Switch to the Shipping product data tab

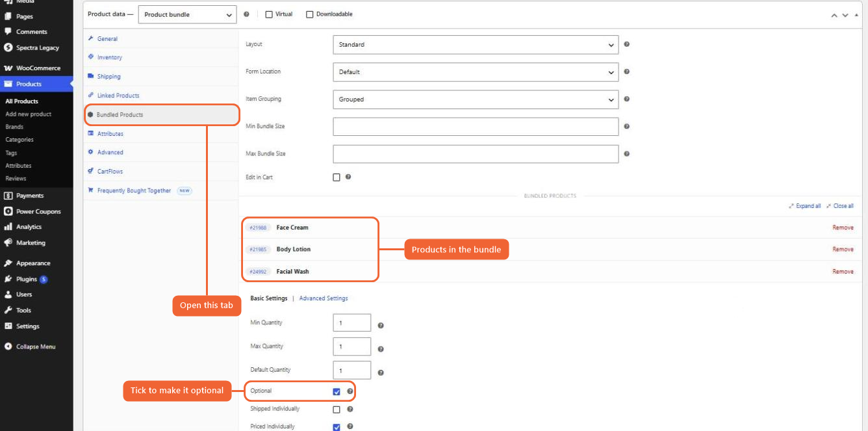108,77
